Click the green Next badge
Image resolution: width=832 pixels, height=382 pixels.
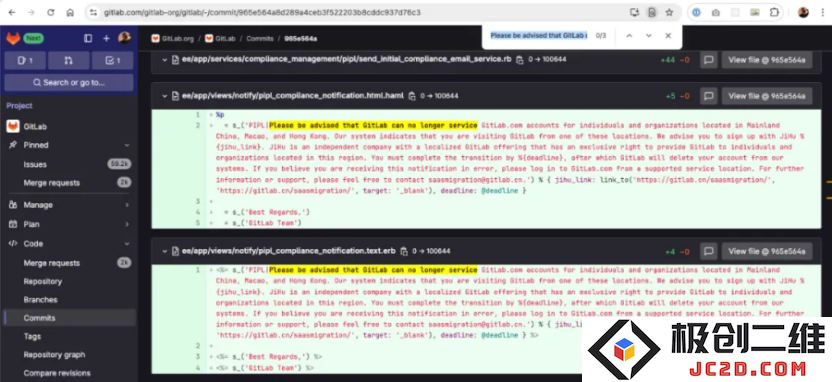click(33, 38)
